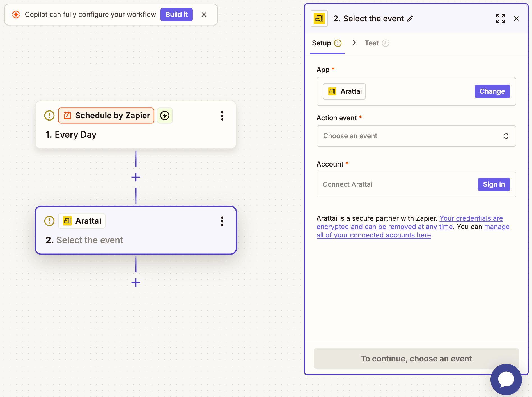Switch to the Test tab
This screenshot has width=532, height=397.
372,43
